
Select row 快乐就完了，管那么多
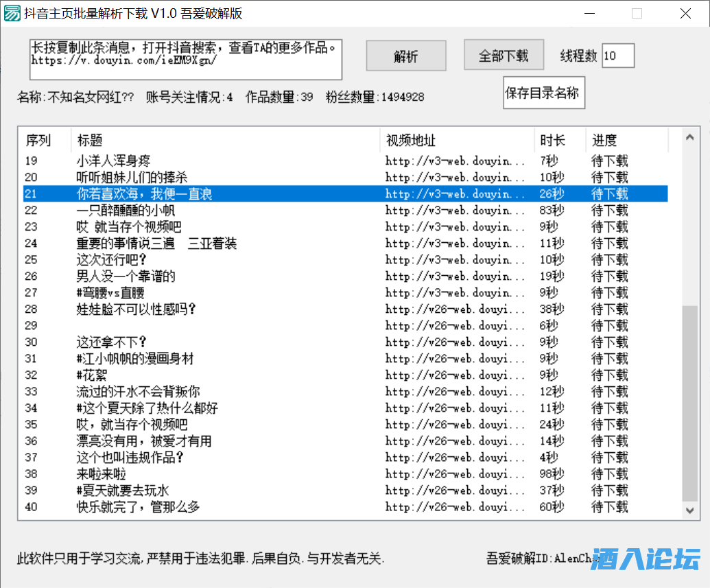[x=346, y=507]
